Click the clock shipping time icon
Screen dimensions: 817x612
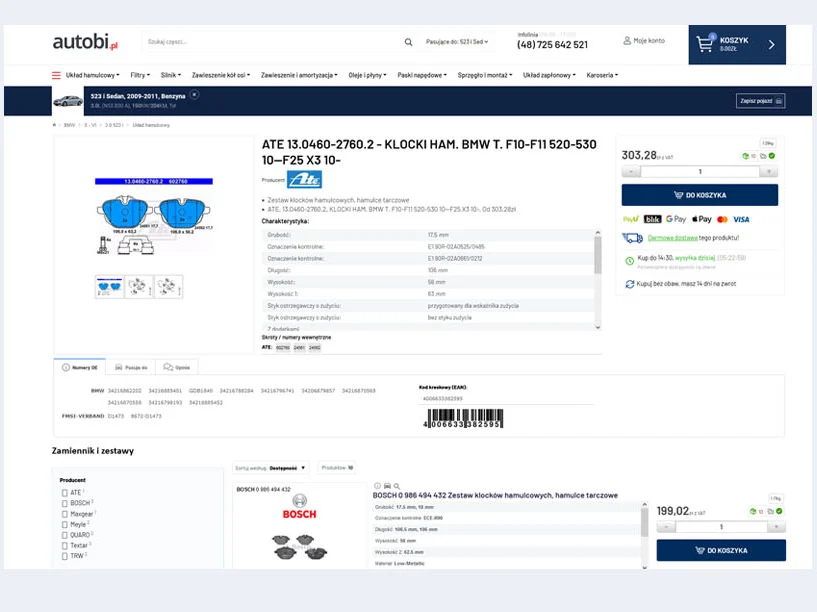click(629, 260)
